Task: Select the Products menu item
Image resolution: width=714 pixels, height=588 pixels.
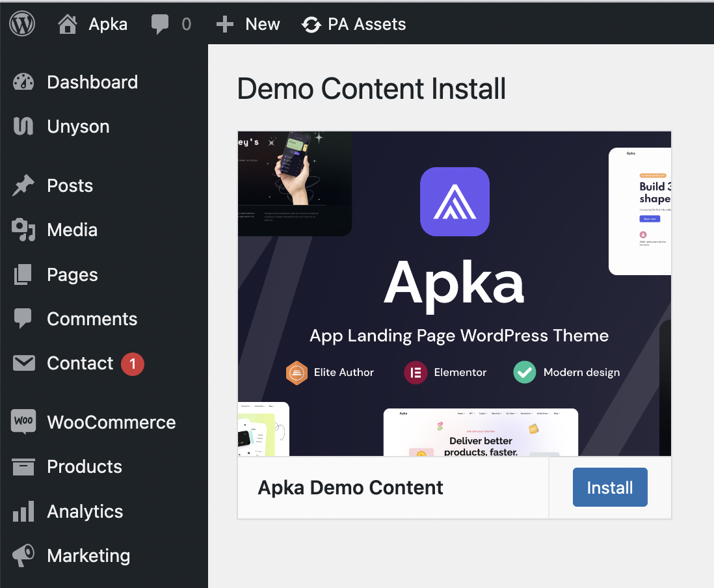Action: coord(85,467)
